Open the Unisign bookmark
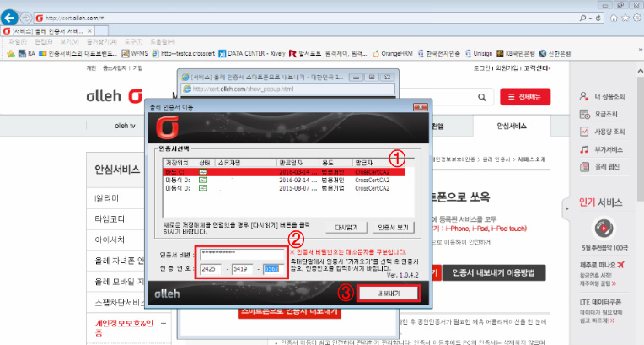Image resolution: width=644 pixels, height=345 pixels. point(479,53)
